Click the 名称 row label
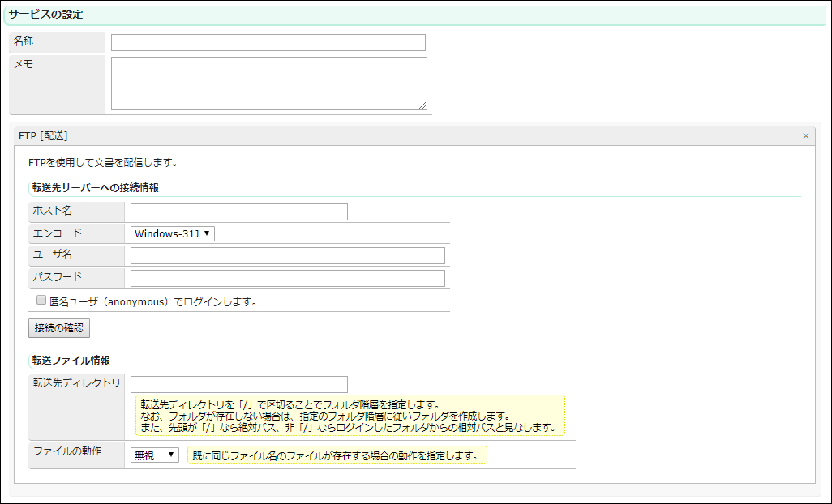 [24, 41]
